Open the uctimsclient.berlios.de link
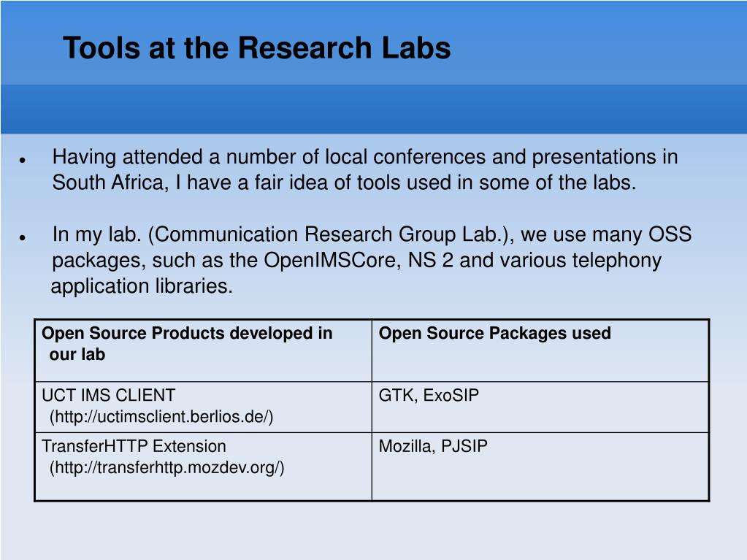The image size is (747, 560). (x=161, y=417)
